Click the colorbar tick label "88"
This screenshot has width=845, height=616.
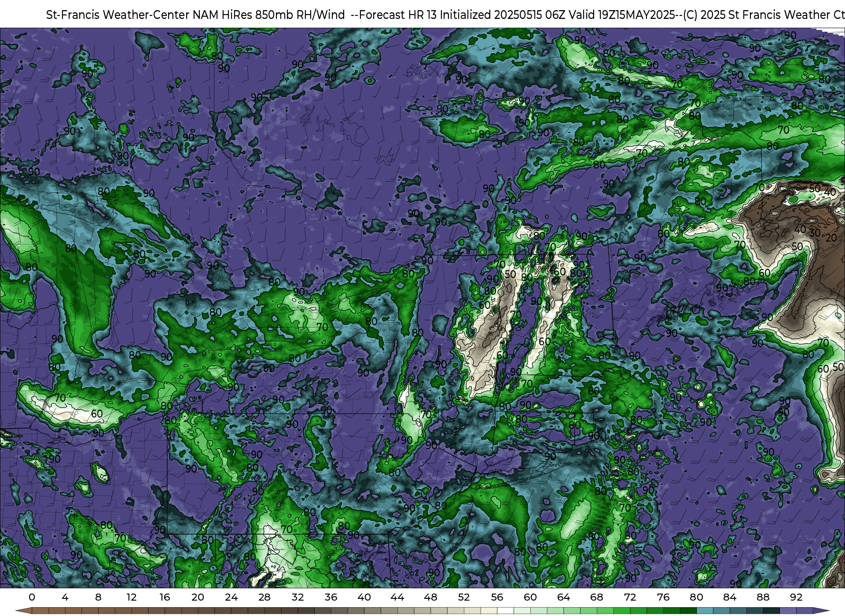pos(763,597)
